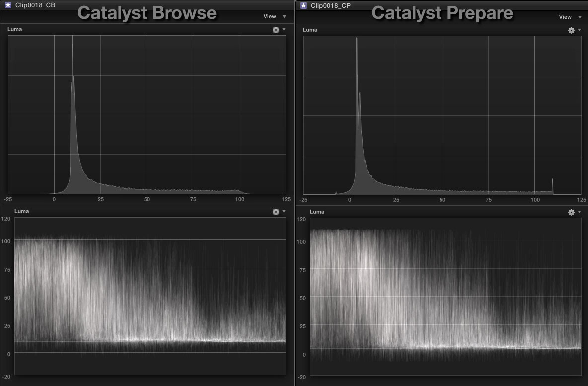Open the View menu in Clip0018_CP panel
Image resolution: width=588 pixels, height=386 pixels.
coord(570,17)
